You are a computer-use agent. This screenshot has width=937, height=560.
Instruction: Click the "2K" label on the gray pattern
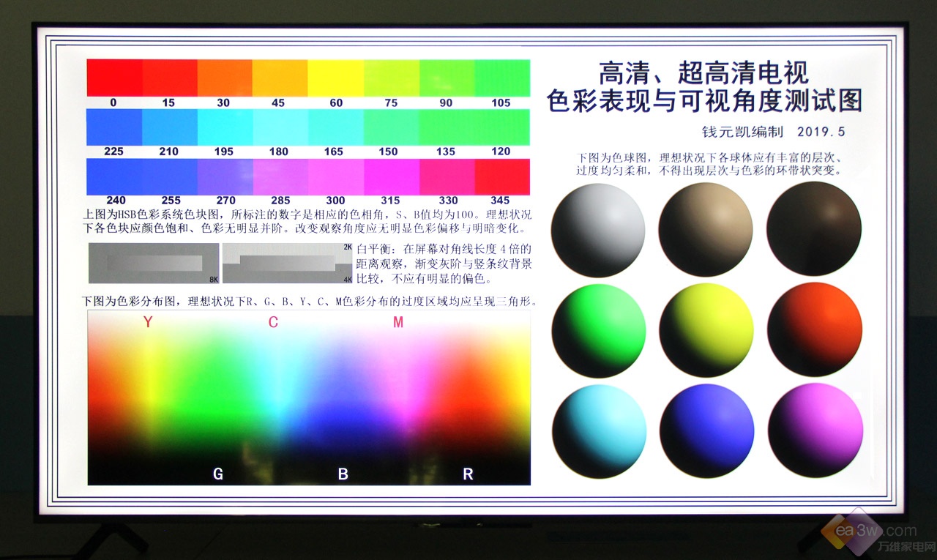[348, 247]
